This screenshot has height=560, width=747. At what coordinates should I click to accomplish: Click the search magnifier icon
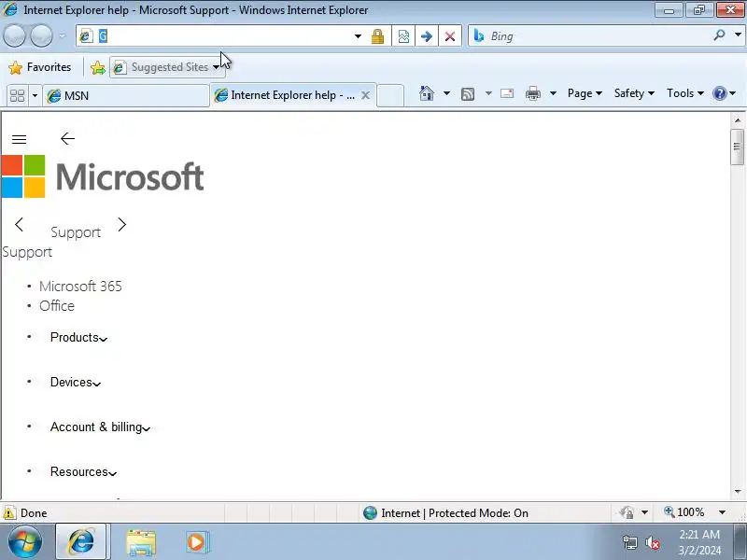click(x=719, y=35)
